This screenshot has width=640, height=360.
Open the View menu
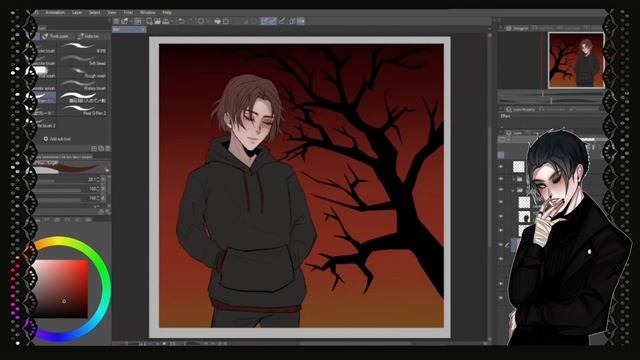point(111,12)
